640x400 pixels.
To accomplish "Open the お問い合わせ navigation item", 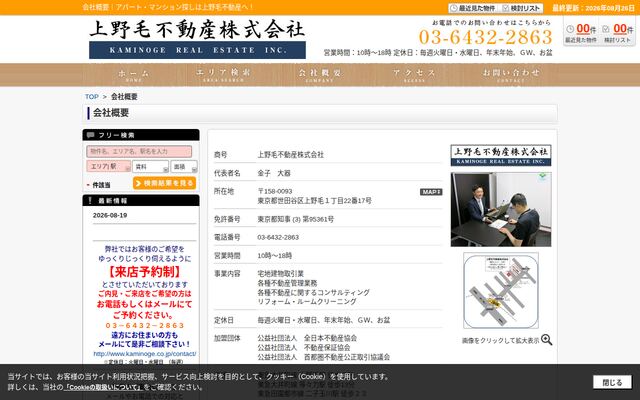I will 511,75.
